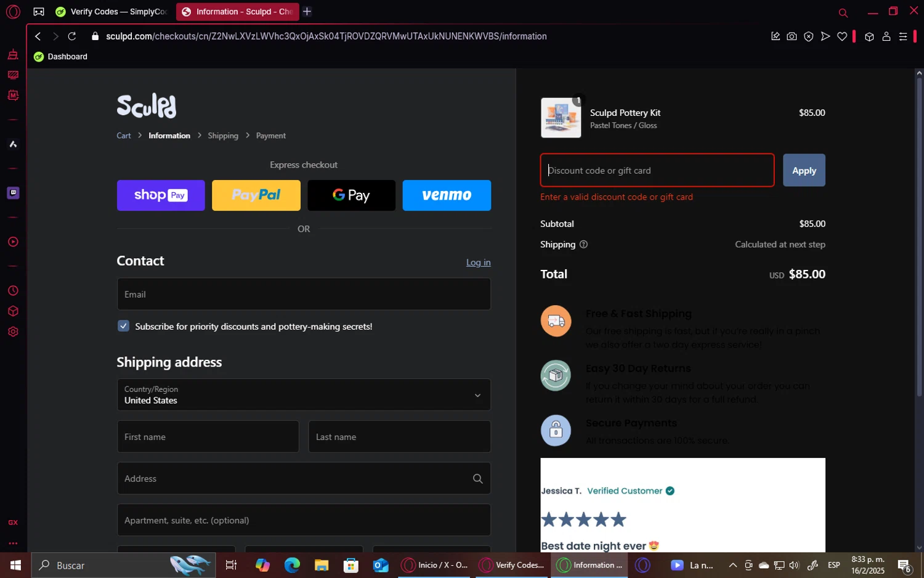Focus the Email input field

[x=304, y=294]
